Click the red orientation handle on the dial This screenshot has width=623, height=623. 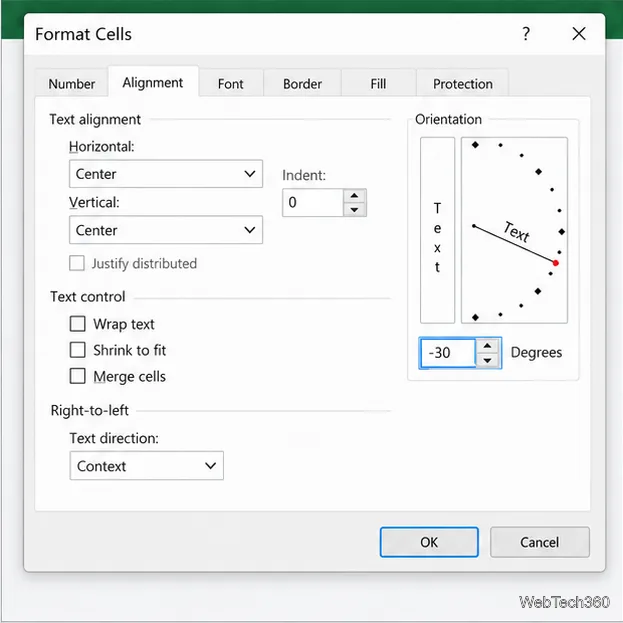coord(555,263)
